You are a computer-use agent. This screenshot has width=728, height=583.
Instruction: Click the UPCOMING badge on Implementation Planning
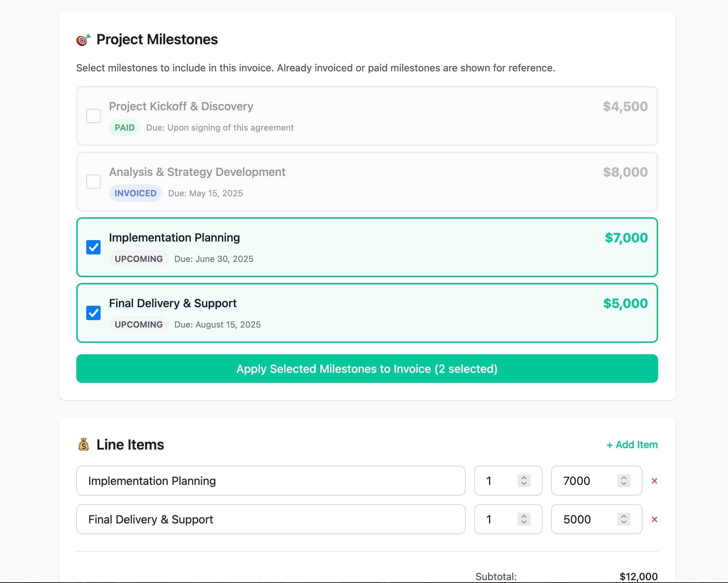point(138,259)
